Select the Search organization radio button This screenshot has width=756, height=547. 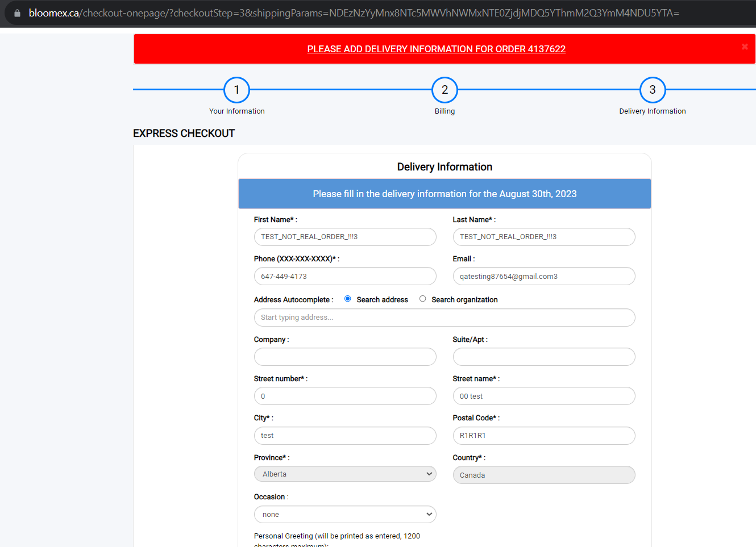click(x=422, y=299)
